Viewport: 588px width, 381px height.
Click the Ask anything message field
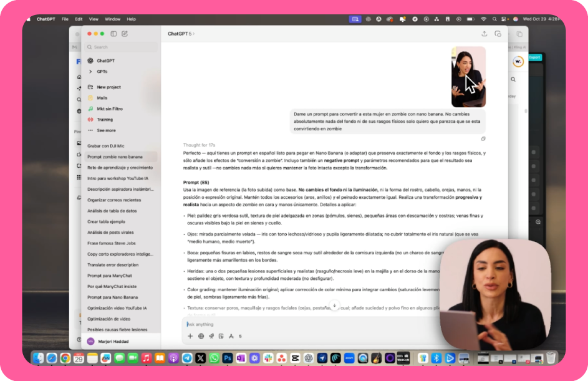(311, 324)
